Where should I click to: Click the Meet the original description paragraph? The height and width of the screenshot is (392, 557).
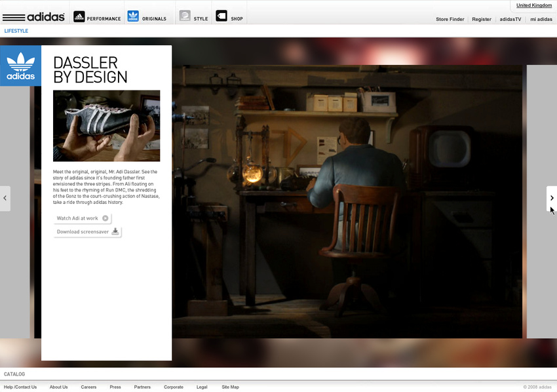coord(106,187)
